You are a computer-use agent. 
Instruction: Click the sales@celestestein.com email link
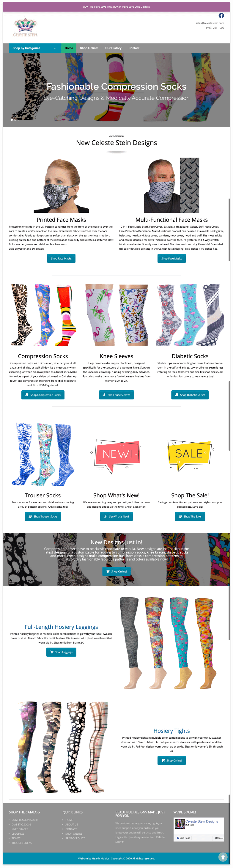tap(210, 23)
